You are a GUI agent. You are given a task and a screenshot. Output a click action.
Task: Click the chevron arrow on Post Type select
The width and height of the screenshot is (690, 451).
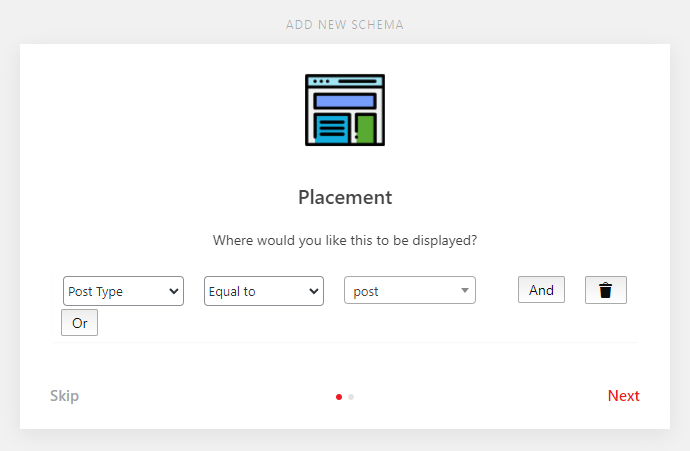click(x=174, y=291)
